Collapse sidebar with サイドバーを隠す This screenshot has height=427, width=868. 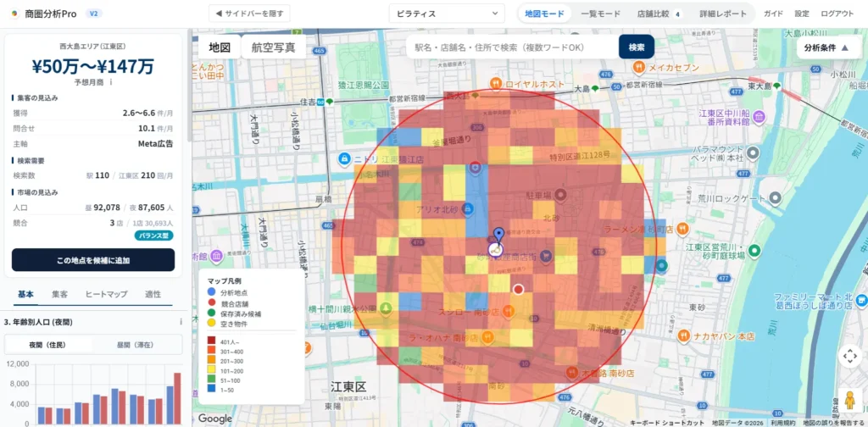pyautogui.click(x=249, y=14)
